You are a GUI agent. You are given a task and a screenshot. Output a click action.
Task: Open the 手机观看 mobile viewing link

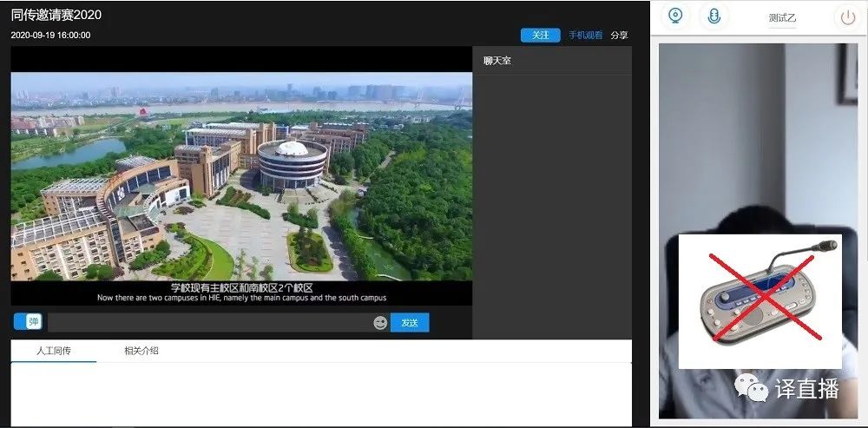point(586,35)
